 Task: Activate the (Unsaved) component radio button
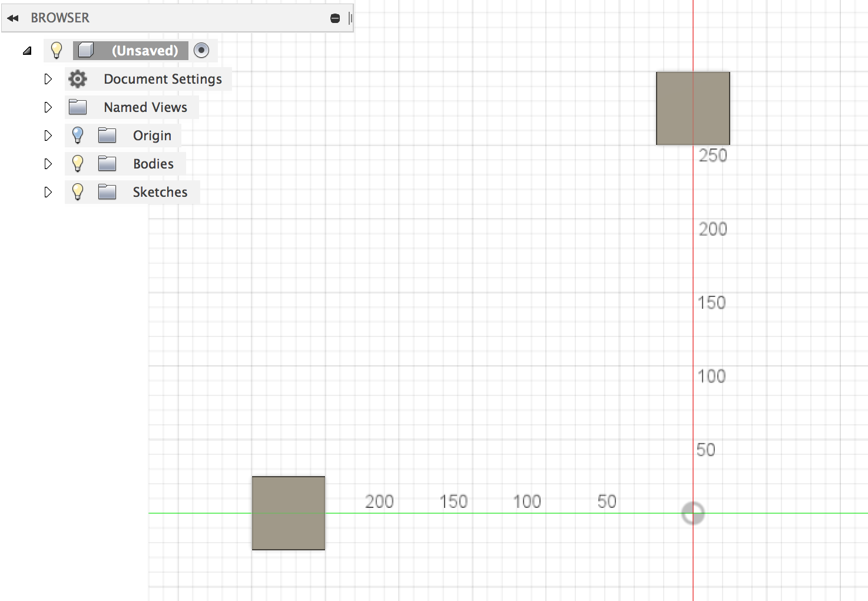(201, 50)
